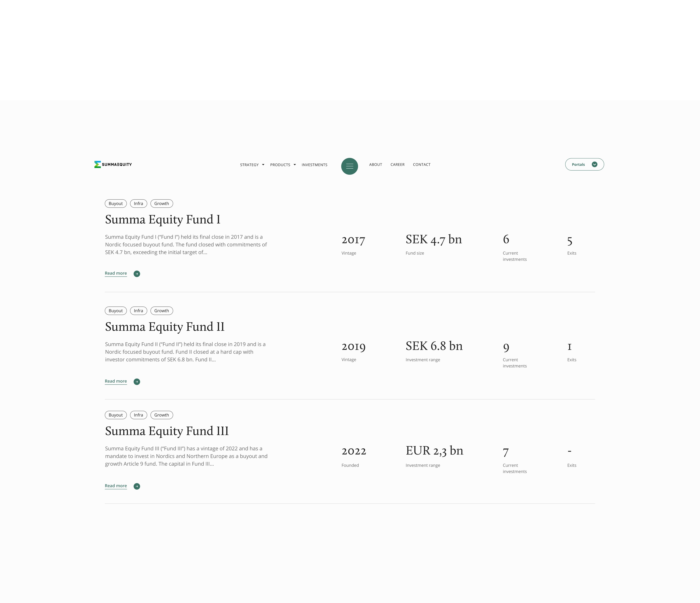The width and height of the screenshot is (700, 603).
Task: Select the Buyout tag on Fund I
Action: 116,204
